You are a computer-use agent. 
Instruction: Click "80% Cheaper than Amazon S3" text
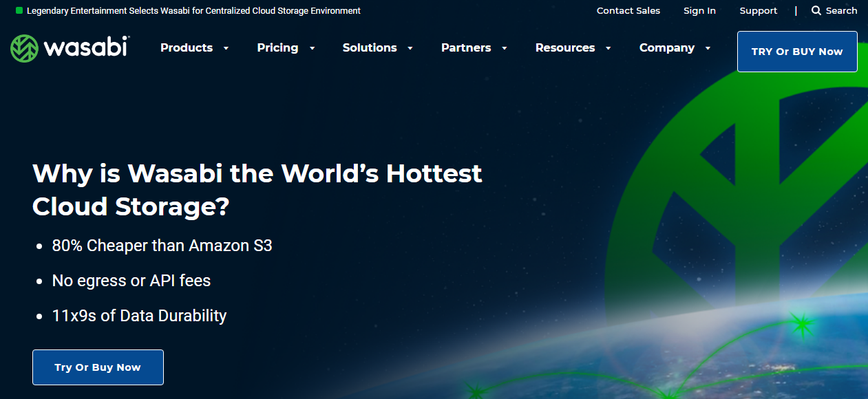(162, 245)
